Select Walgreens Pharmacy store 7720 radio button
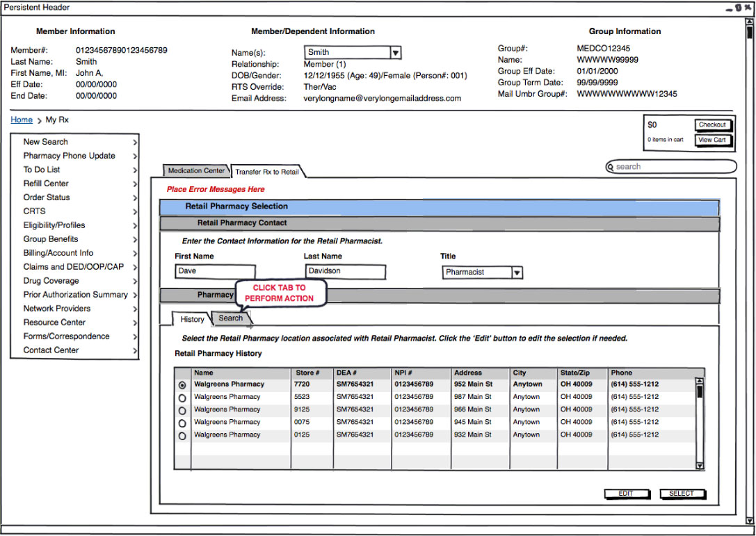756x536 pixels. tap(182, 386)
